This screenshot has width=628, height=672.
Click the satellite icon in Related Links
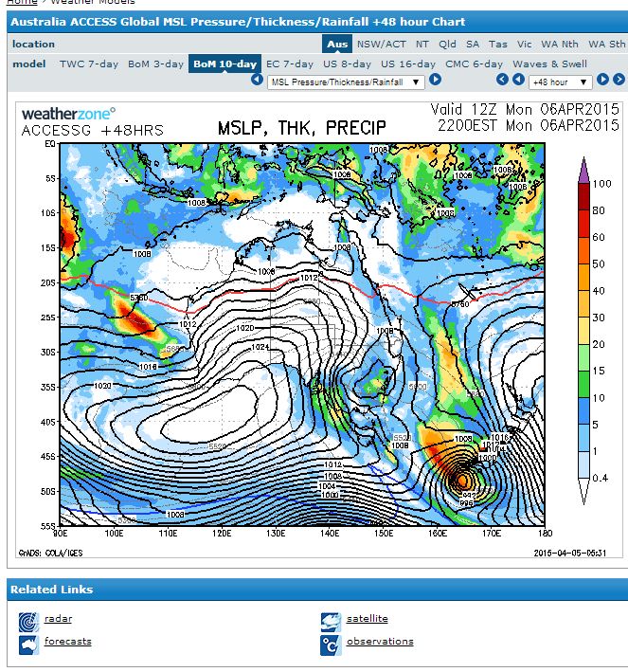click(x=331, y=622)
